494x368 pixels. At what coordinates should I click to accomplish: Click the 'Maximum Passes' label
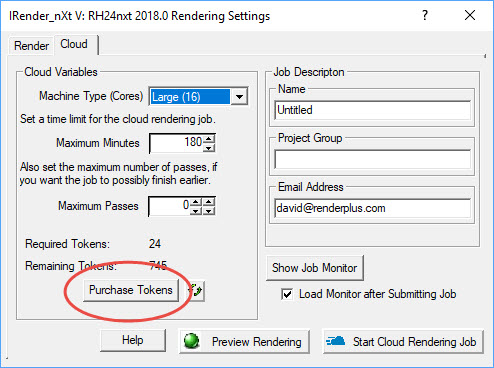tap(98, 206)
